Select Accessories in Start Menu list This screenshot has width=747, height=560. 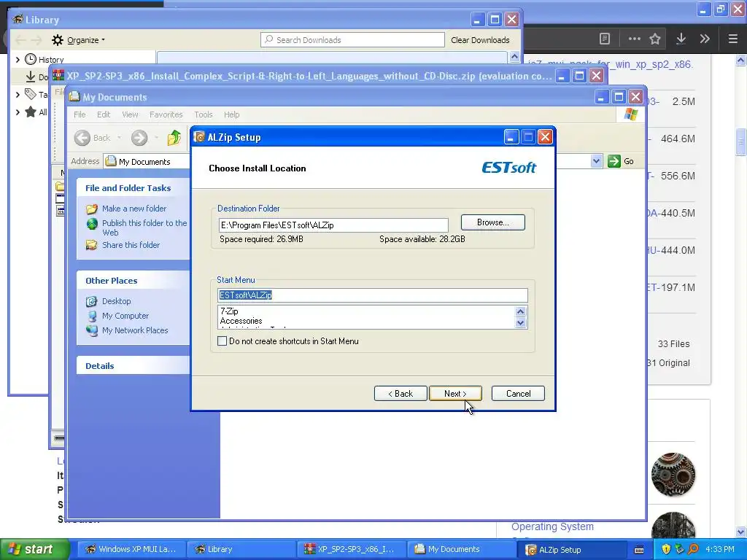click(241, 321)
